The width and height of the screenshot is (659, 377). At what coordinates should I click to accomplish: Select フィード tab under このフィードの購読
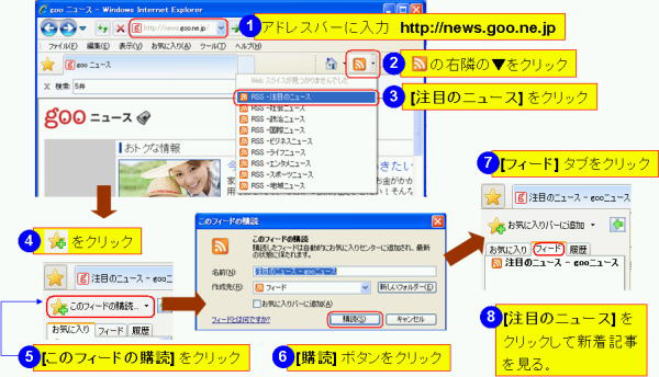111,331
